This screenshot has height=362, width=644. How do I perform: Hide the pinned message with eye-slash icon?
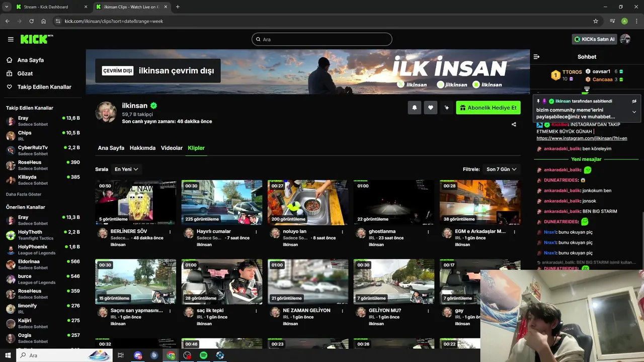[634, 101]
